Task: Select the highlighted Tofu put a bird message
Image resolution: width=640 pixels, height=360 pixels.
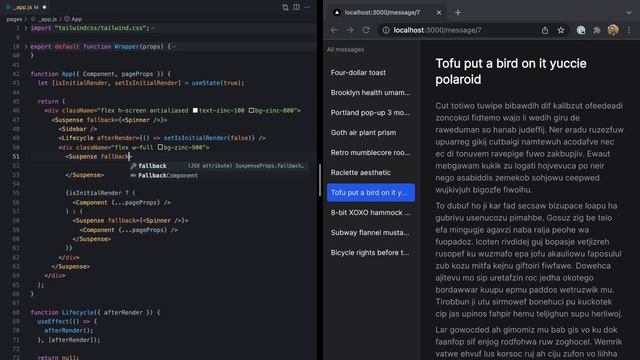Action: (371, 193)
